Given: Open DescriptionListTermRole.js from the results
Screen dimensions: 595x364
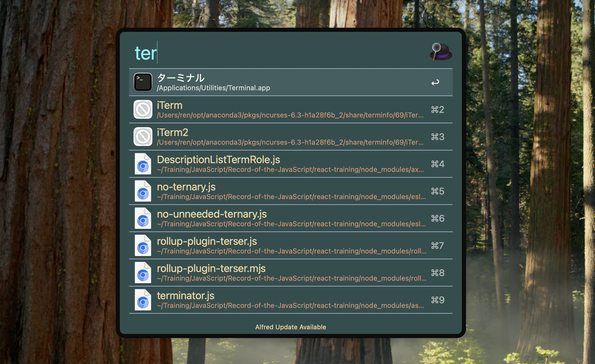Looking at the screenshot, I should (260, 164).
